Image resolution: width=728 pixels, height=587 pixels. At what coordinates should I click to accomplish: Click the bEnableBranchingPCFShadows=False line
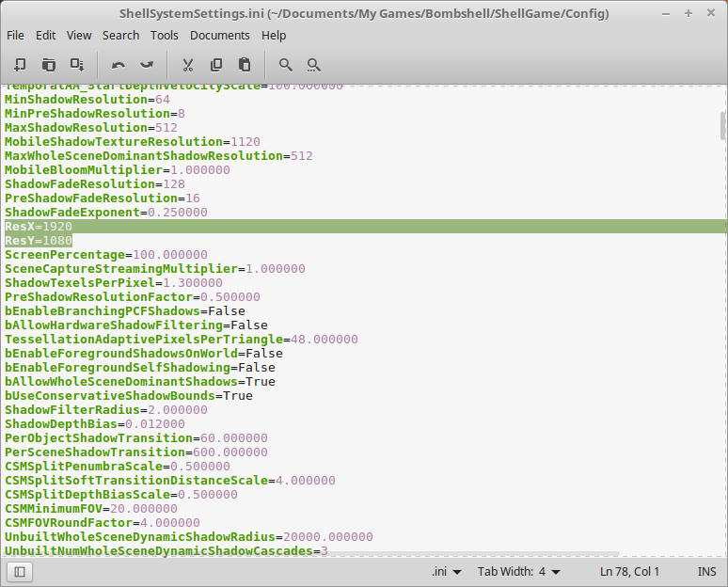point(125,311)
